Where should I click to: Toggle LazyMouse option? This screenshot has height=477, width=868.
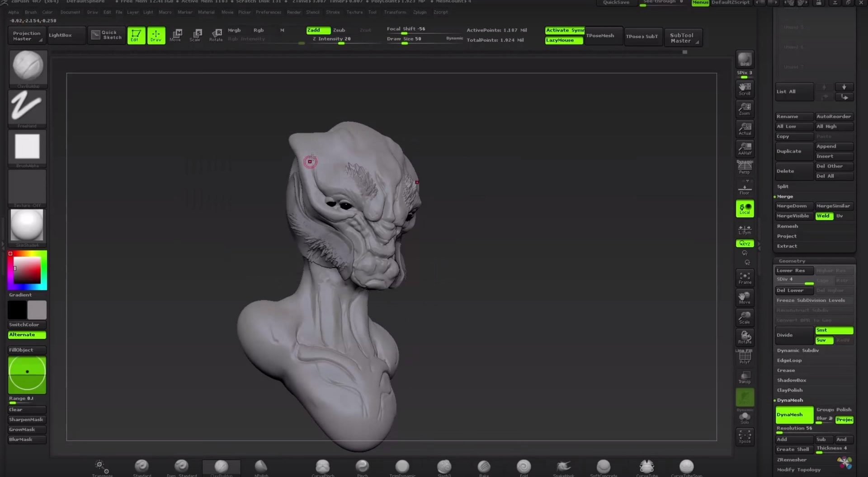click(x=564, y=40)
